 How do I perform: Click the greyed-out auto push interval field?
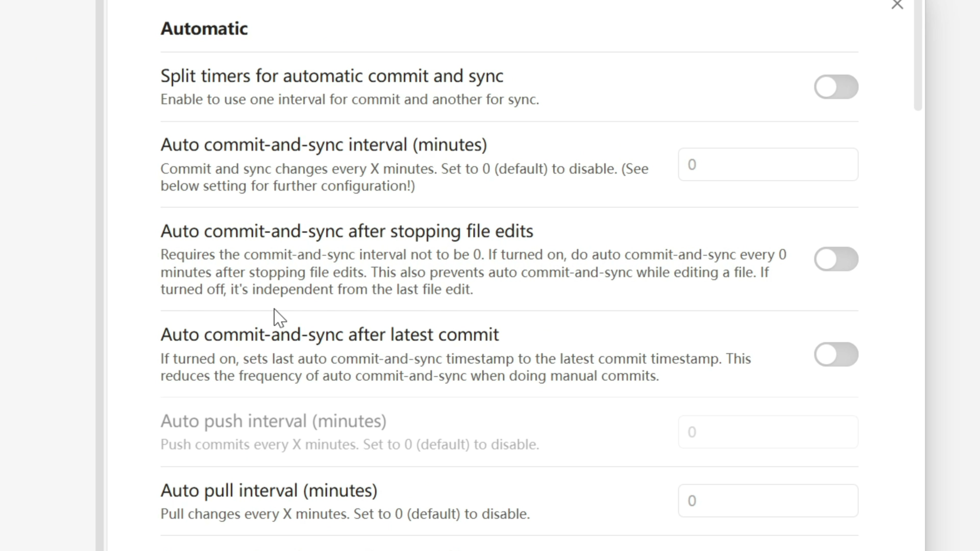pyautogui.click(x=768, y=432)
